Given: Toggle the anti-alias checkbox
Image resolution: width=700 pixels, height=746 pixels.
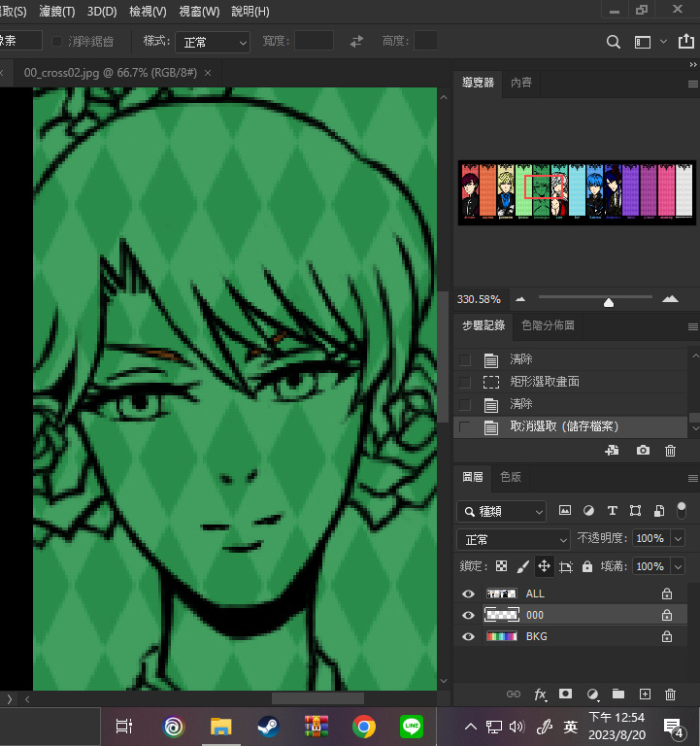Looking at the screenshot, I should click(x=56, y=42).
